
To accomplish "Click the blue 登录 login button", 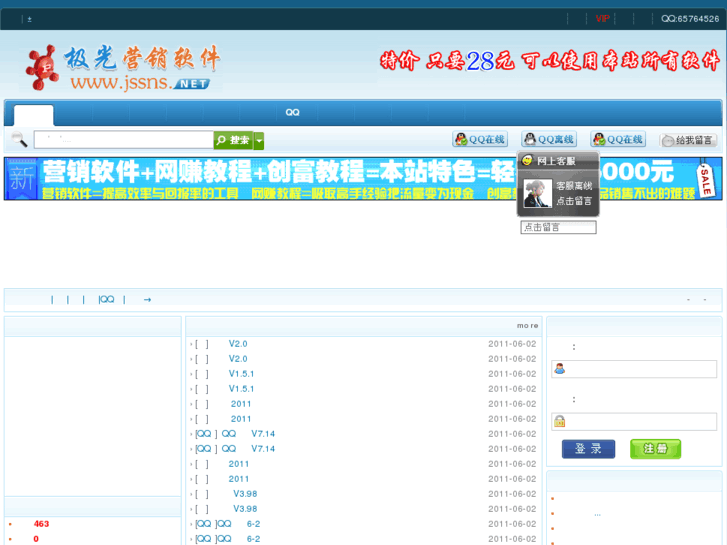I will pyautogui.click(x=588, y=449).
